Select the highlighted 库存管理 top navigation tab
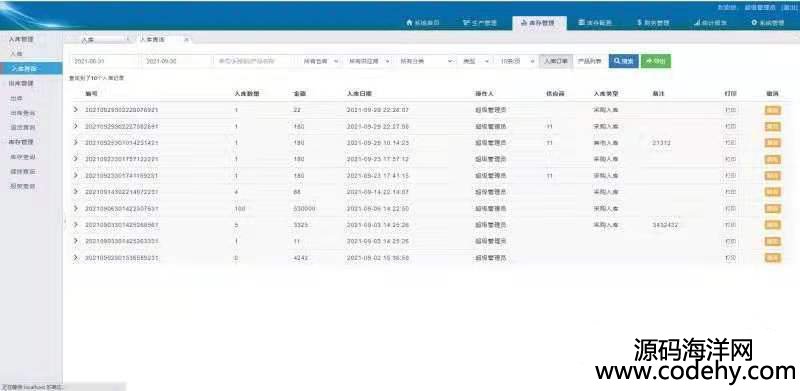The height and width of the screenshot is (391, 800). coord(539,23)
